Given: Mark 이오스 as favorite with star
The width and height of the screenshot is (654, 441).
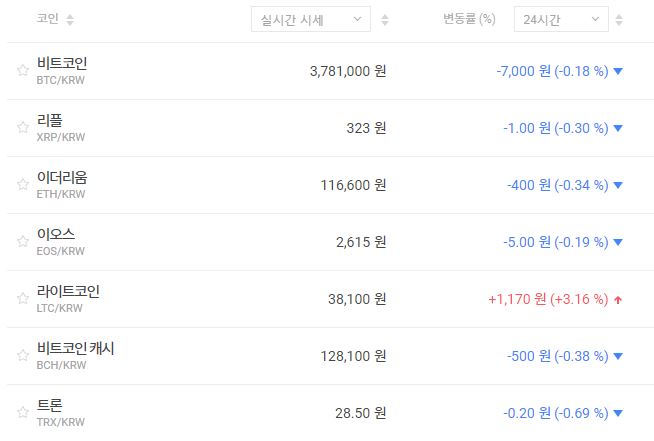Looking at the screenshot, I should tap(22, 241).
